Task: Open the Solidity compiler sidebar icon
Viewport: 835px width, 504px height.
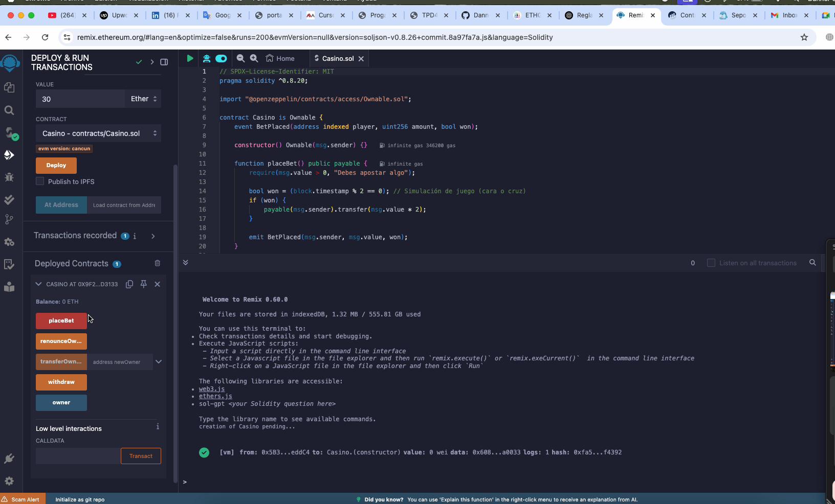Action: click(x=11, y=133)
